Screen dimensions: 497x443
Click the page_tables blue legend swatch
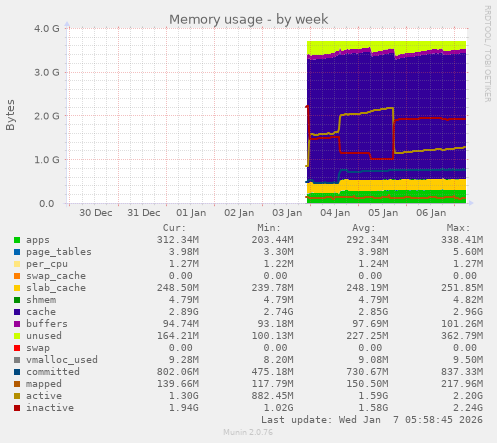click(x=17, y=252)
